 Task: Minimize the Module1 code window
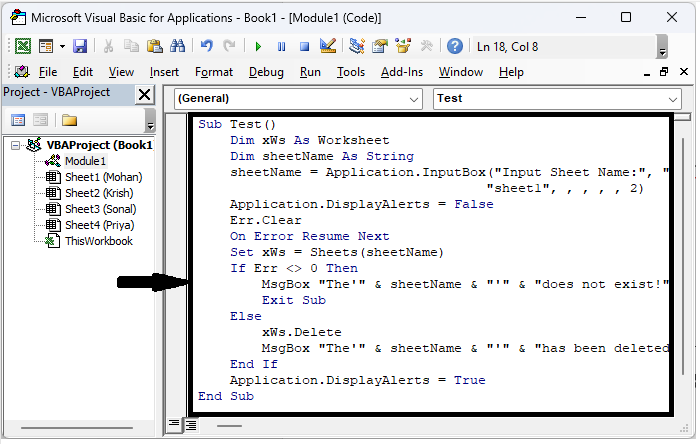point(647,72)
